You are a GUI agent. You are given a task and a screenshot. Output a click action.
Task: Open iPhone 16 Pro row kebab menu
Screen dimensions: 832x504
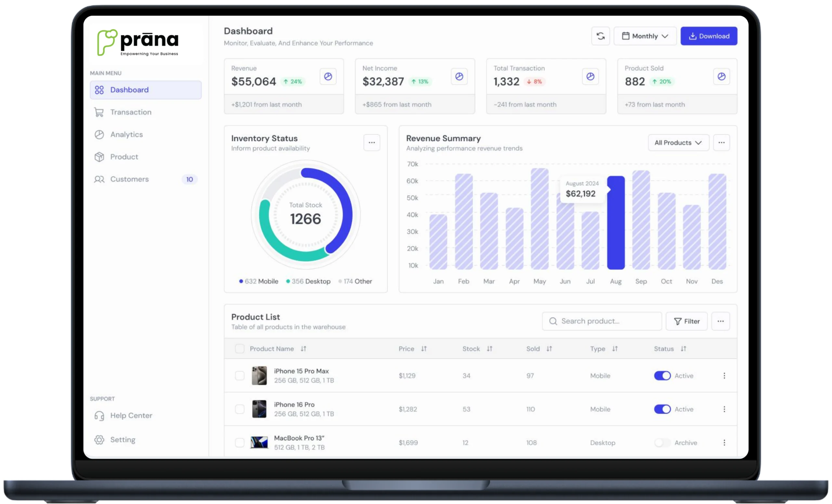724,409
